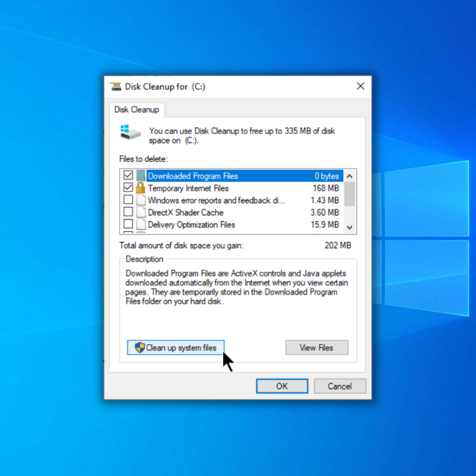Close the Disk Cleanup dialog
The width and height of the screenshot is (476, 476).
[x=360, y=86]
